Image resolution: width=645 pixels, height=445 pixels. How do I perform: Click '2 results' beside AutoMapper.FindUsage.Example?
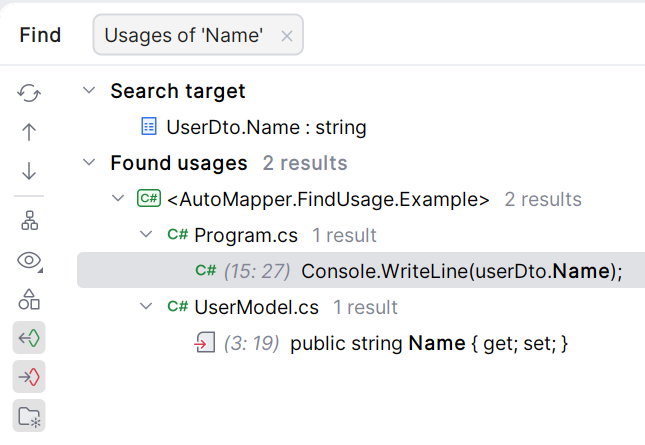point(543,199)
